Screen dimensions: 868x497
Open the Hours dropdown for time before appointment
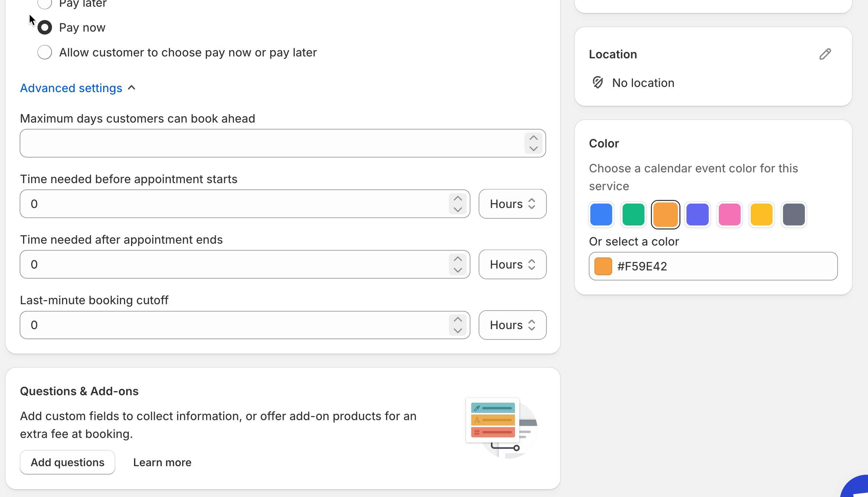pyautogui.click(x=512, y=204)
